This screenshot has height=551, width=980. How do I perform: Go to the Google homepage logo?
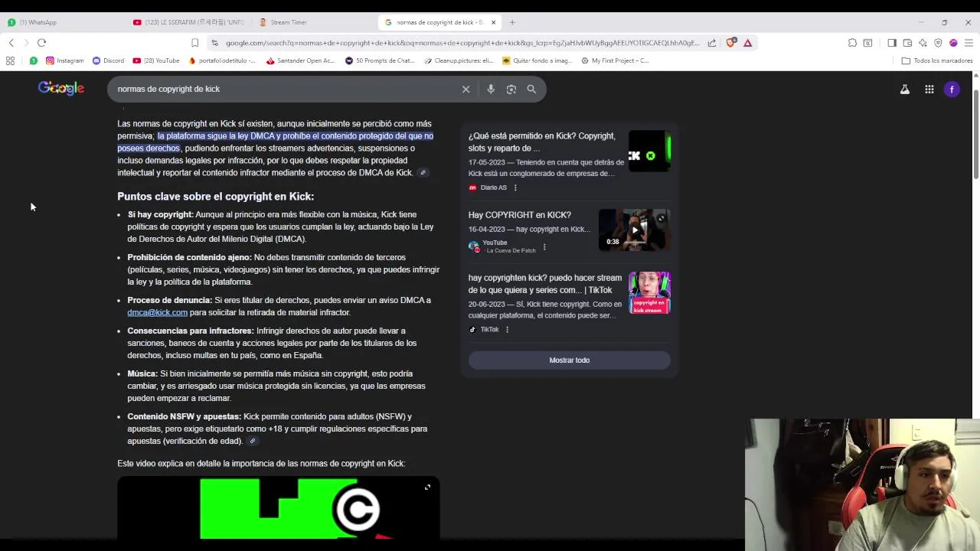click(61, 89)
